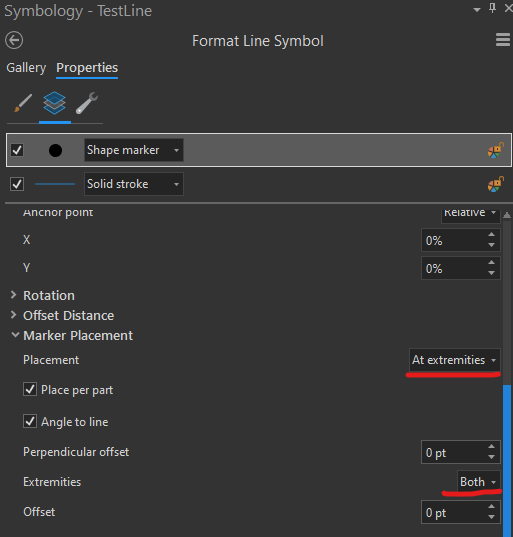This screenshot has height=537, width=513.
Task: Open the Extremities Both dropdown
Action: 478,482
